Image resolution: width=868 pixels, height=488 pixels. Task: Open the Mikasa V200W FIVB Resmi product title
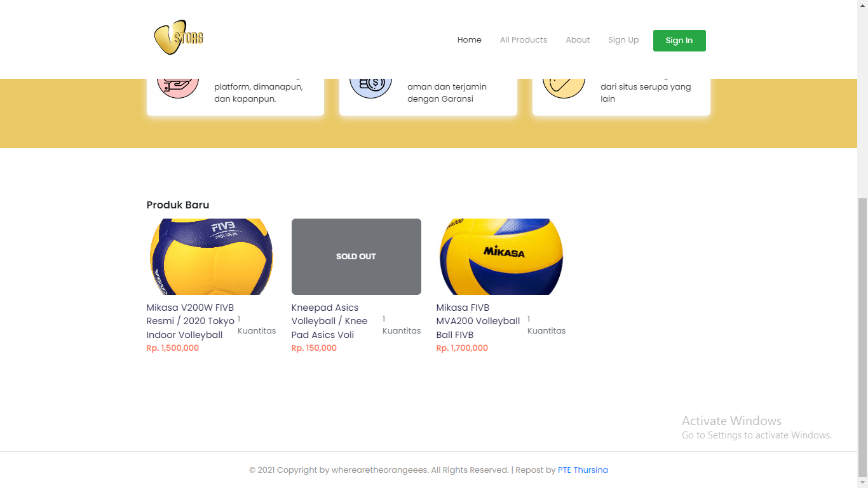[191, 322]
